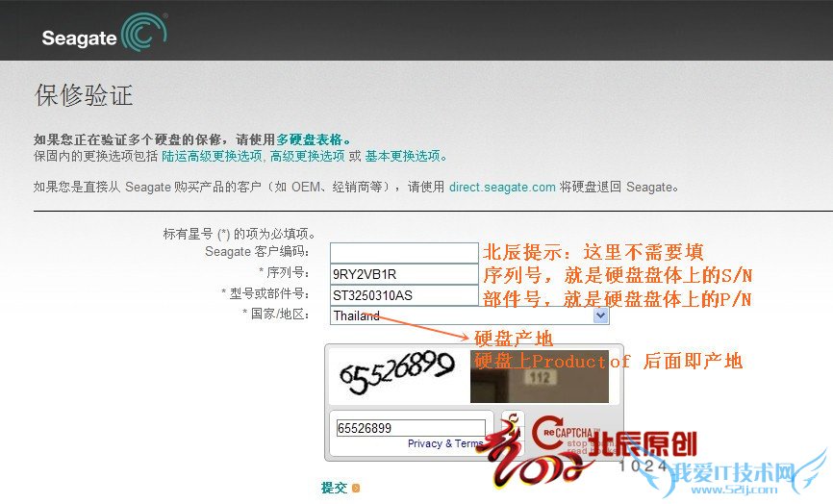
Task: Click the * 序列号 field label
Action: coord(284,272)
